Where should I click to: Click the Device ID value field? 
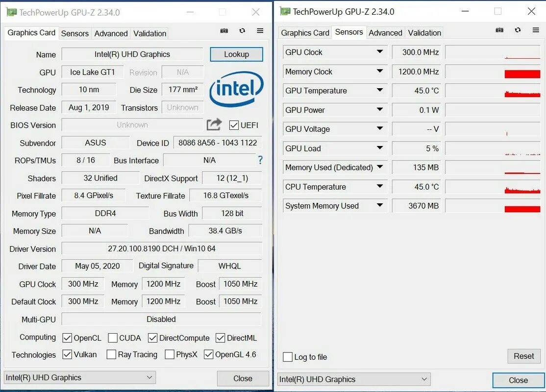point(218,143)
